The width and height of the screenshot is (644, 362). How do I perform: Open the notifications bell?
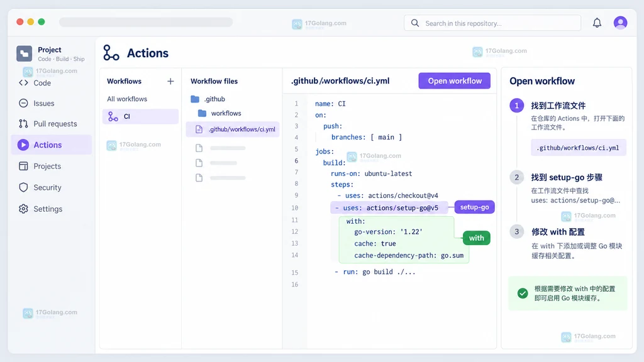click(597, 23)
